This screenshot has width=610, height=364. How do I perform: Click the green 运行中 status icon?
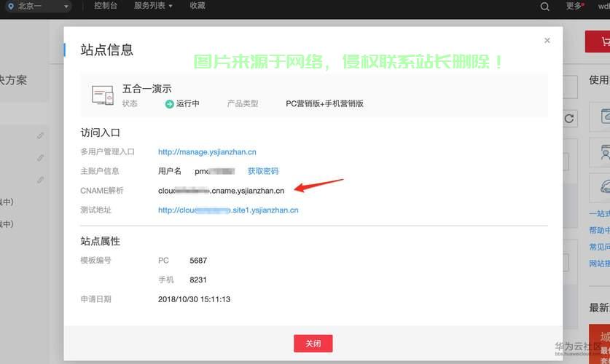tap(169, 104)
